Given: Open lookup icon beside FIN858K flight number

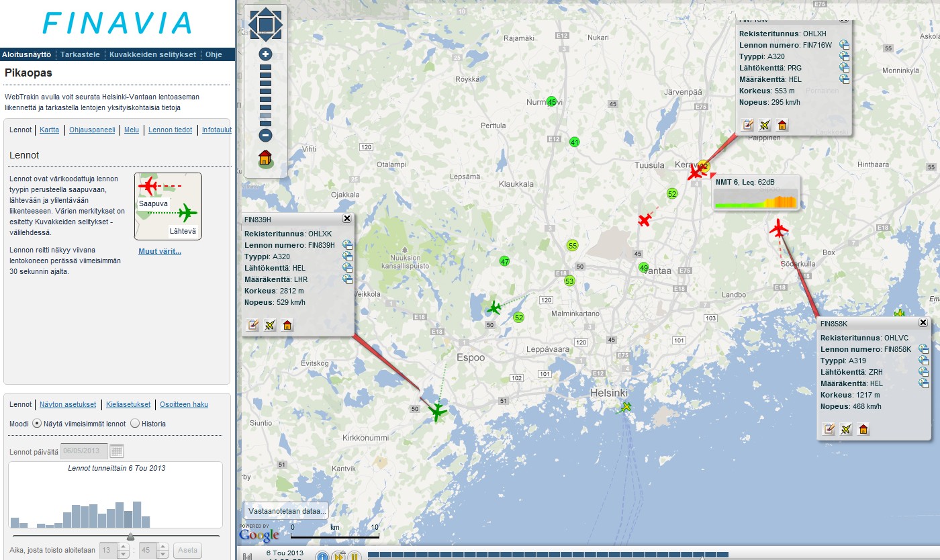Looking at the screenshot, I should [x=924, y=349].
